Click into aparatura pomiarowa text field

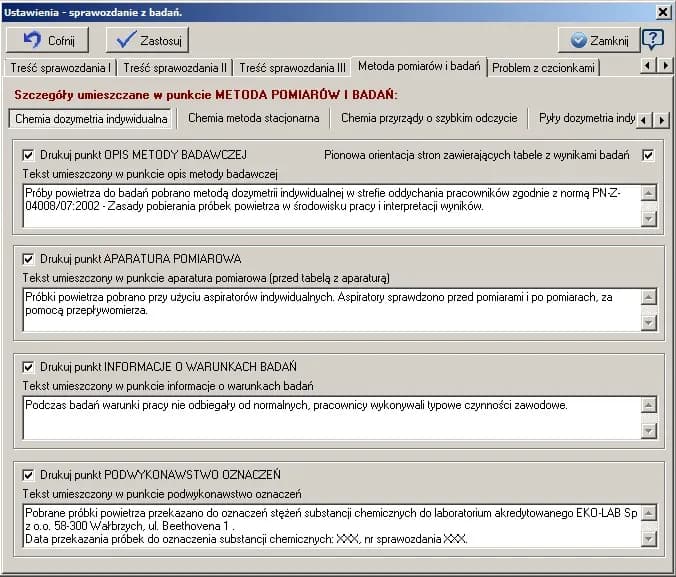(x=330, y=310)
